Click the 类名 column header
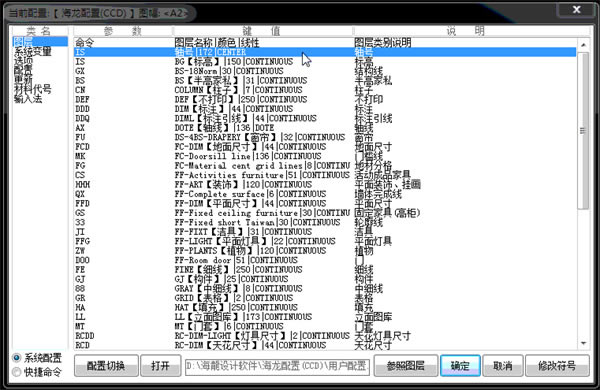Screen dimensions: 600x390 (x=39, y=31)
